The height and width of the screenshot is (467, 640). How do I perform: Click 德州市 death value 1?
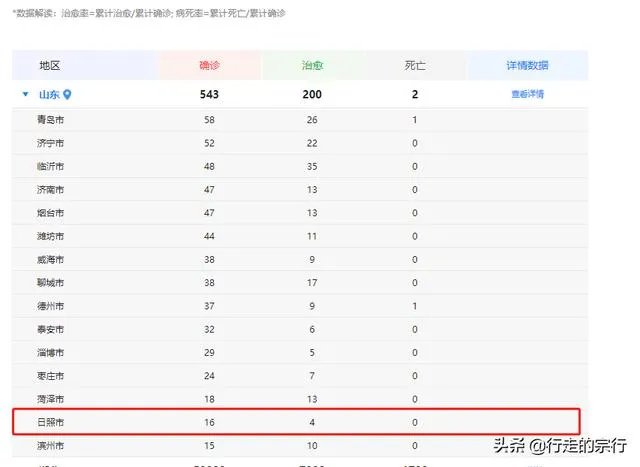click(x=415, y=306)
